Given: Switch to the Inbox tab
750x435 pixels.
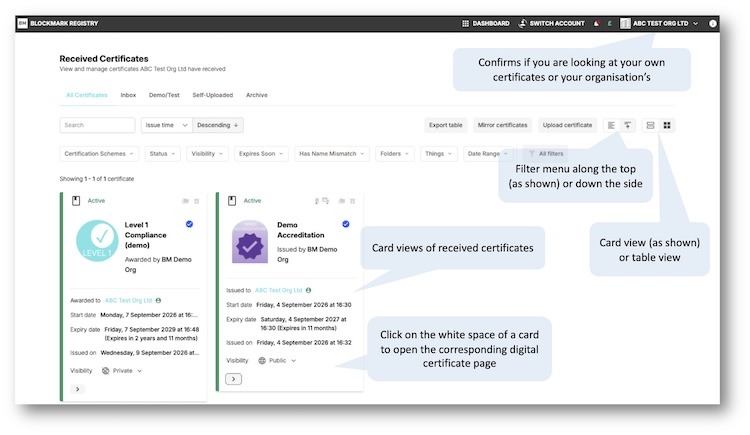Looking at the screenshot, I should [x=128, y=95].
